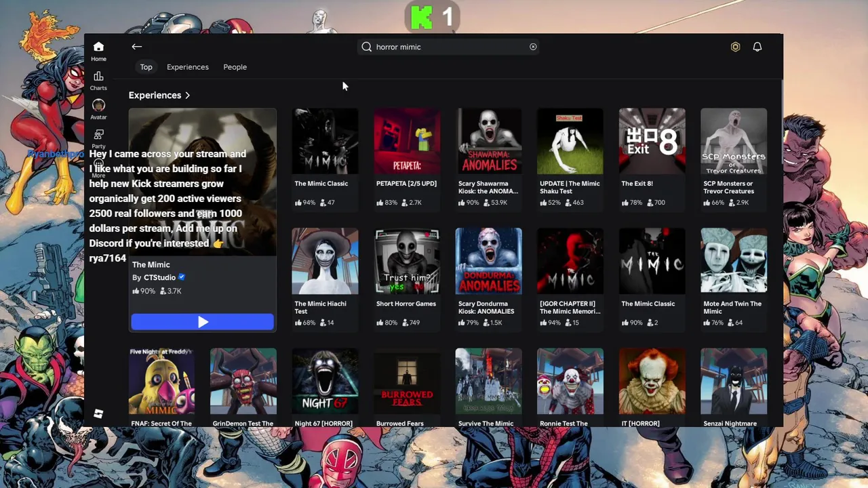Image resolution: width=868 pixels, height=488 pixels.
Task: Switch to the Top tab
Action: (x=146, y=67)
